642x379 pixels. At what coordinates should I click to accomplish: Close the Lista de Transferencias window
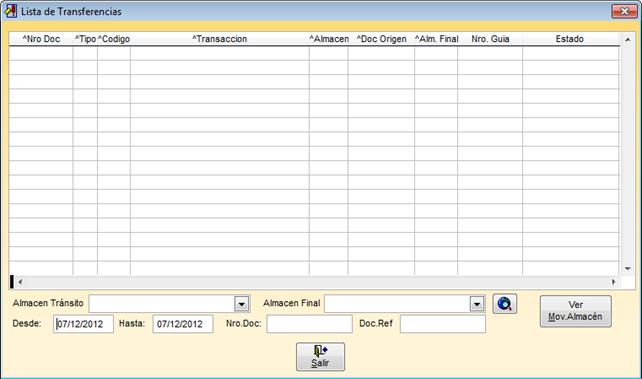pos(624,11)
